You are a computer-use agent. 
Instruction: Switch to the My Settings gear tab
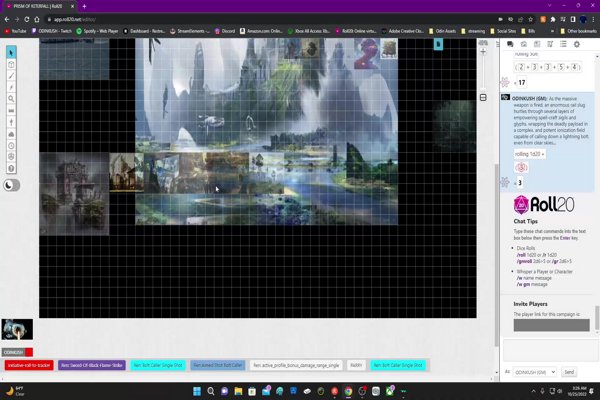577,44
